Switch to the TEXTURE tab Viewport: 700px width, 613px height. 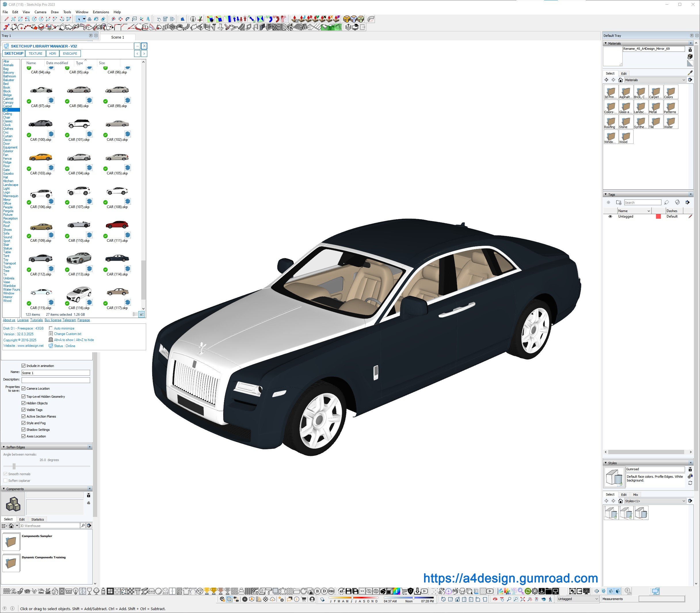[35, 54]
